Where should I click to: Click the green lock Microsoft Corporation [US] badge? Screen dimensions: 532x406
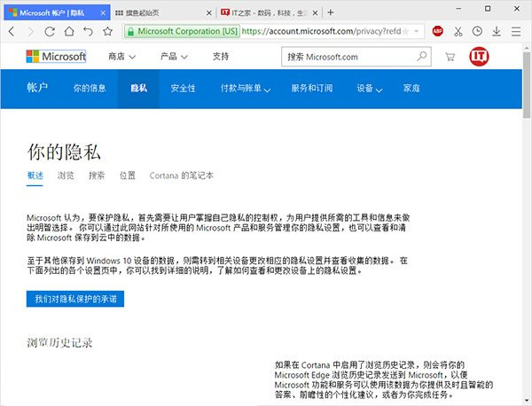[182, 32]
